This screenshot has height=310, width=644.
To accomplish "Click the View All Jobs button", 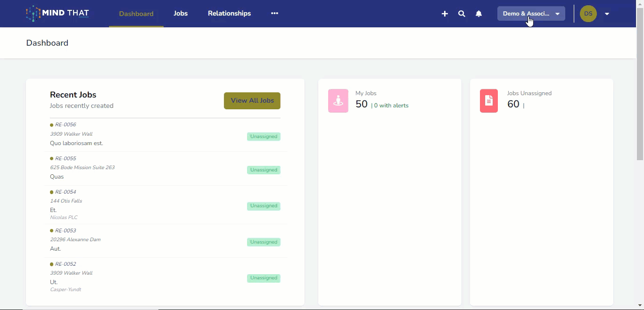I will (x=252, y=101).
